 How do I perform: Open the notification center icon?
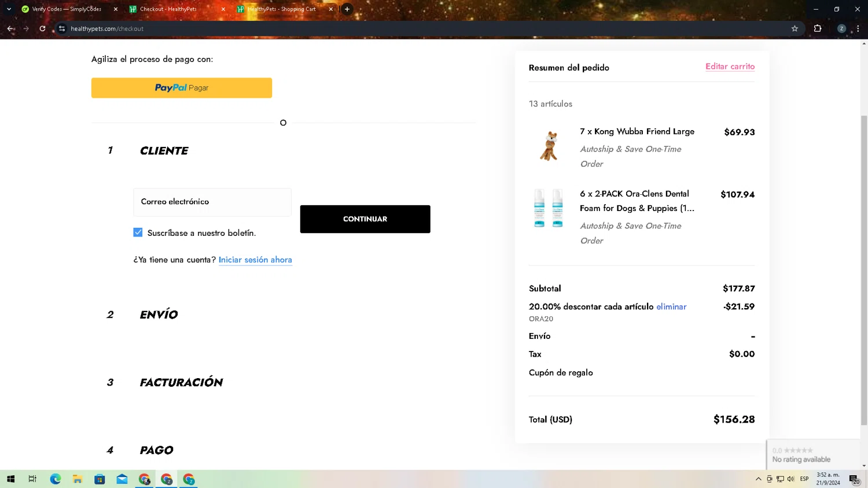pyautogui.click(x=854, y=479)
